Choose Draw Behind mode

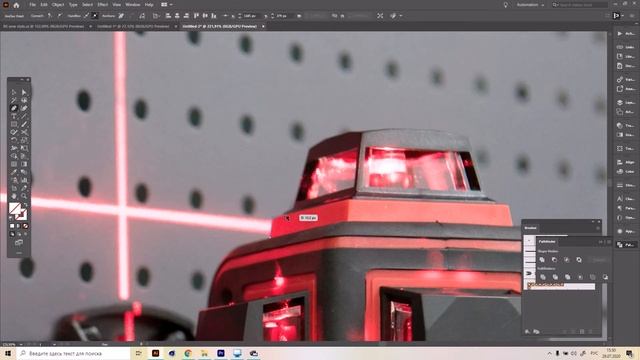[x=18, y=233]
